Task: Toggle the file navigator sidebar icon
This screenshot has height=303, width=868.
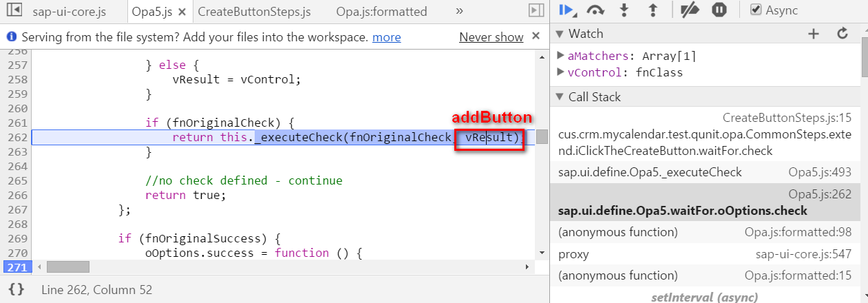Action: (x=16, y=11)
